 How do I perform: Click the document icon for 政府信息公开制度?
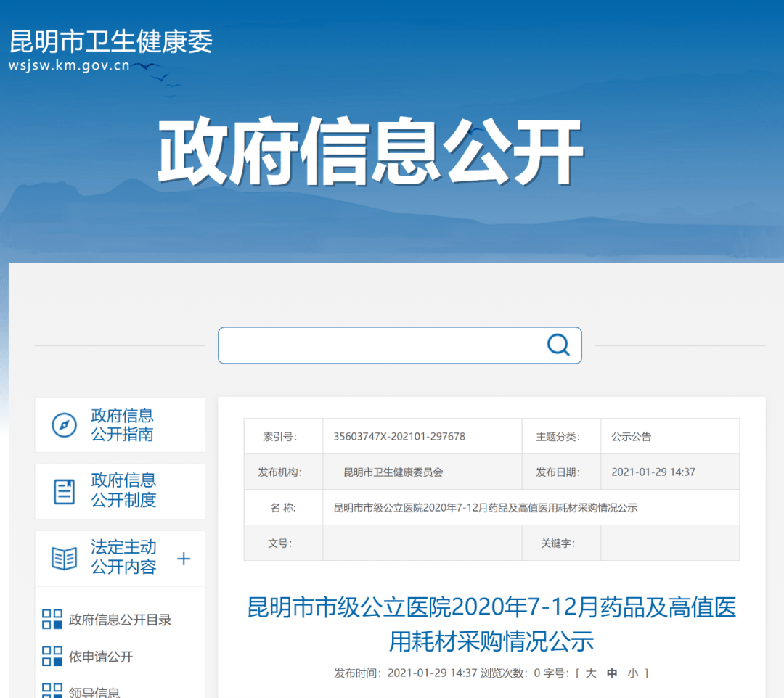(x=64, y=491)
